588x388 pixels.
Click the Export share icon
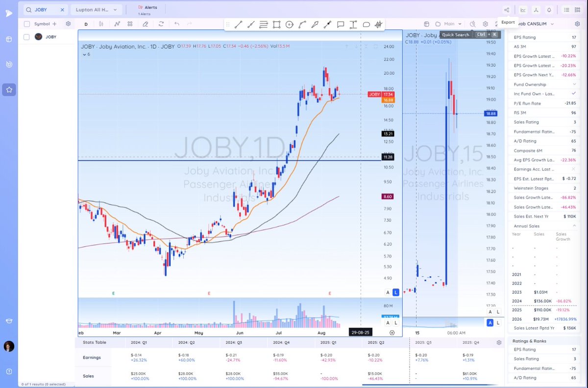pyautogui.click(x=507, y=9)
